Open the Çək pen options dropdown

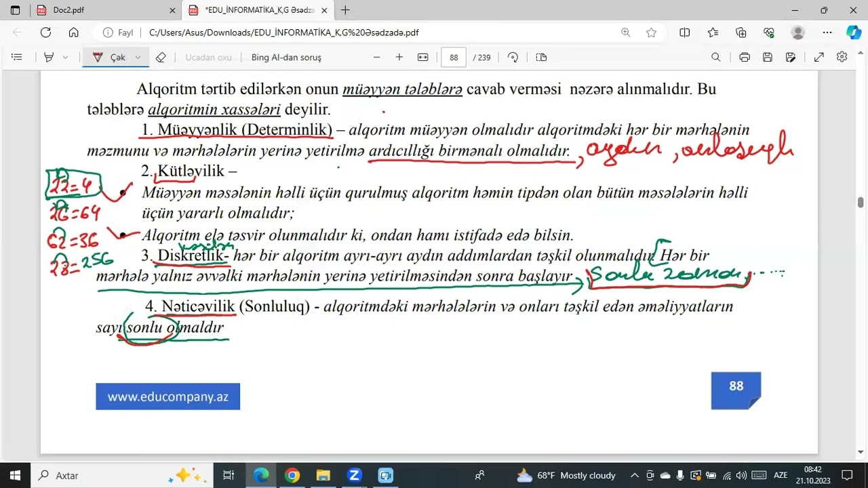pyautogui.click(x=138, y=58)
